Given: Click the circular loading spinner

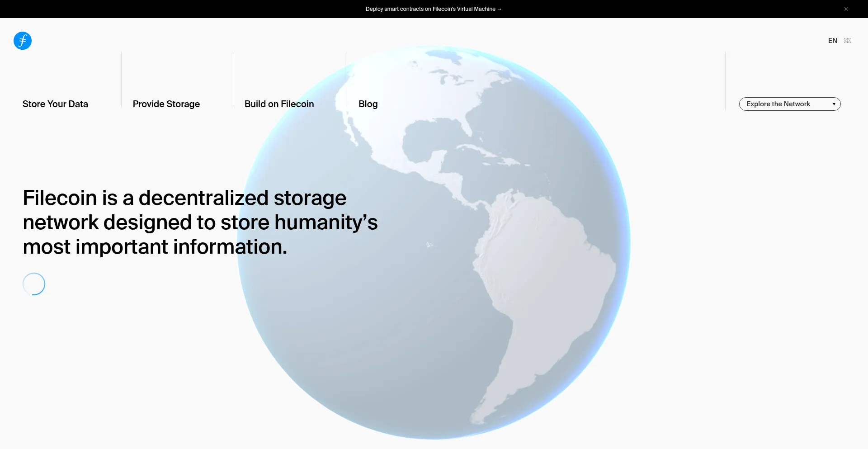Looking at the screenshot, I should point(34,284).
